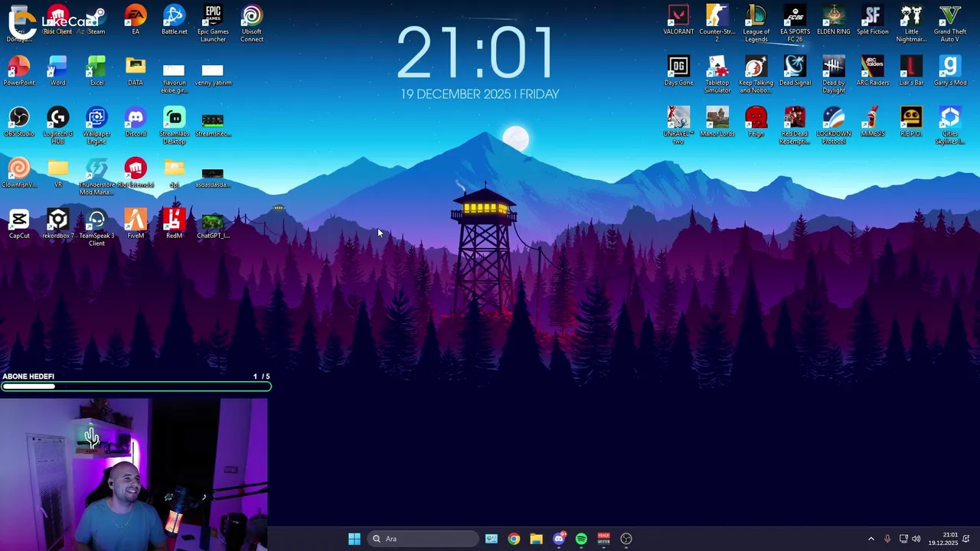Select the Liar's Bar game icon
The image size is (980, 551).
[911, 71]
